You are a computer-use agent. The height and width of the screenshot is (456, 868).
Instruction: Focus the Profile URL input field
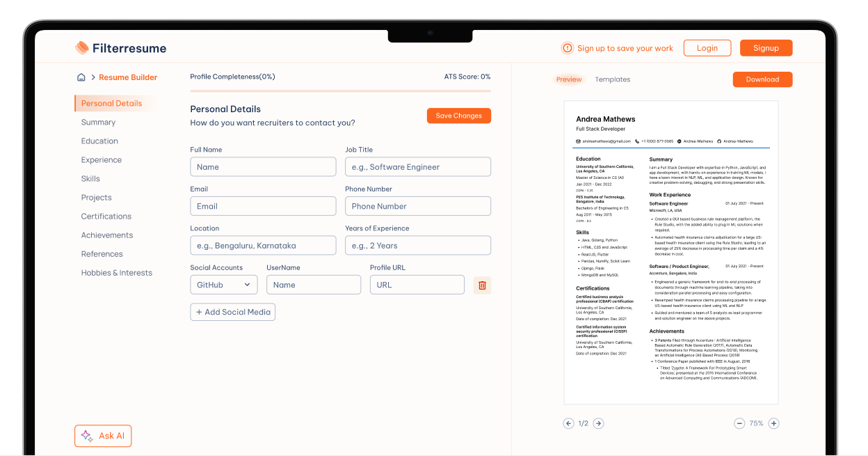point(417,285)
